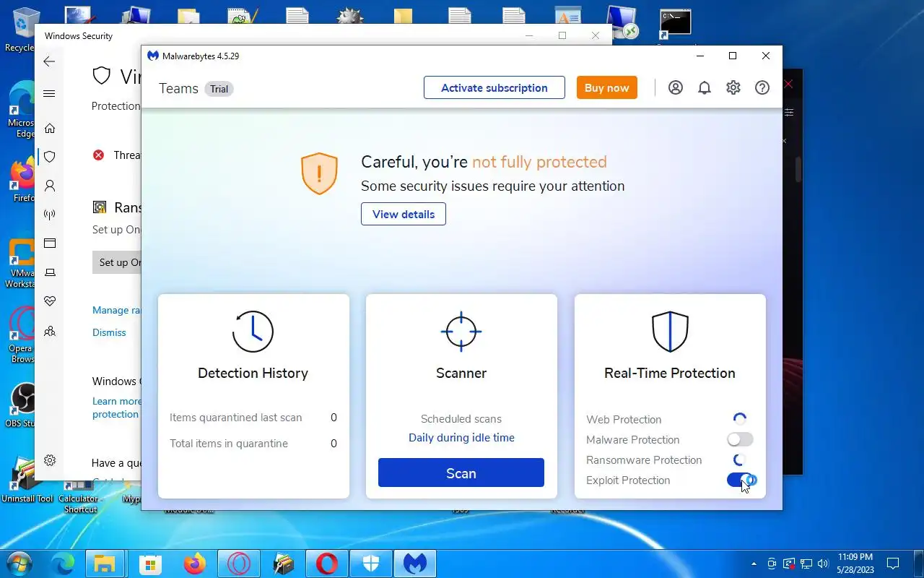Click the Malwarebytes taskbar icon

[x=415, y=564]
